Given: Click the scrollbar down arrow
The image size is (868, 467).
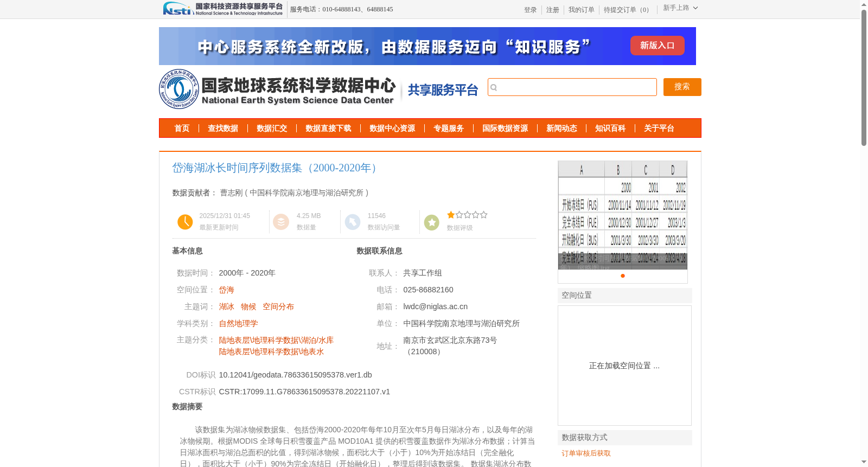Looking at the screenshot, I should 864,462.
